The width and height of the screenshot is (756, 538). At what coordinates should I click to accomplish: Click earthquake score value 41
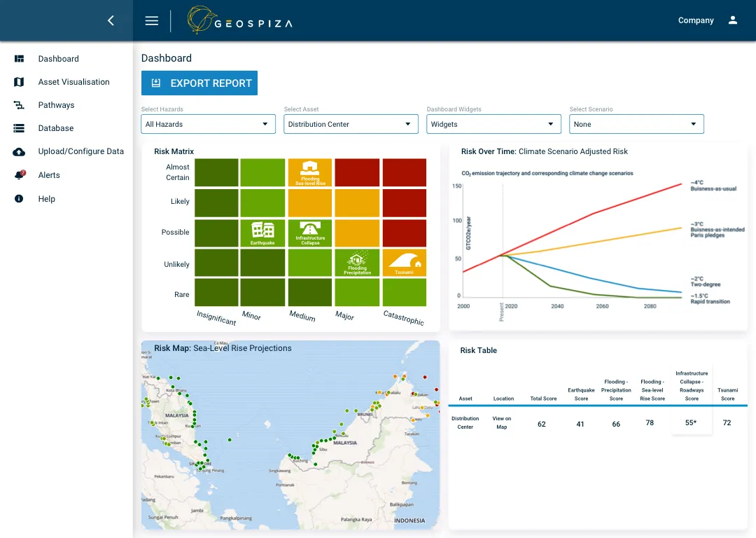(x=580, y=424)
